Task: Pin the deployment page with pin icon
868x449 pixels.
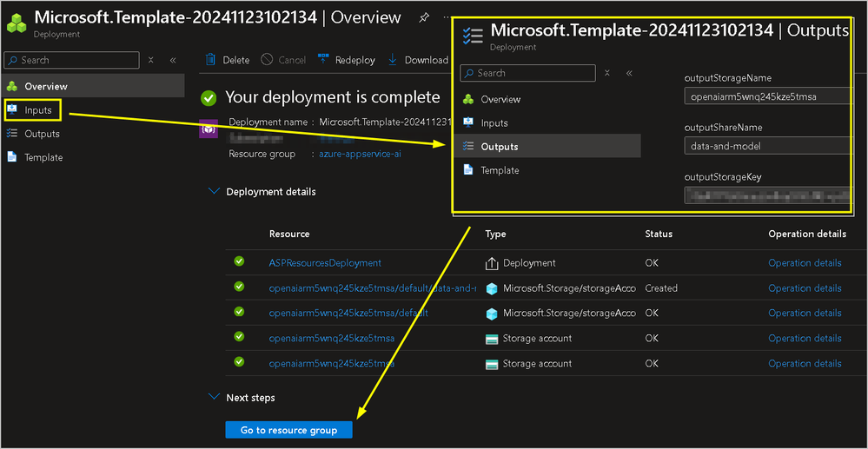Action: (423, 17)
